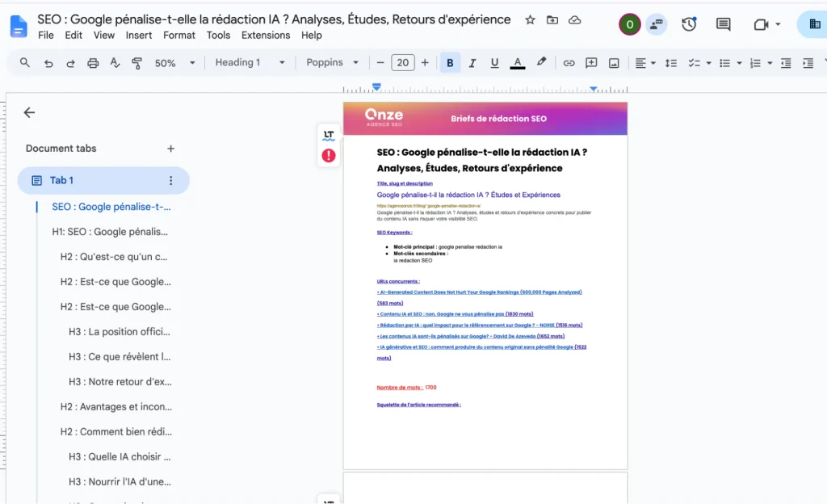
Task: Open version history clock icon
Action: click(x=689, y=24)
